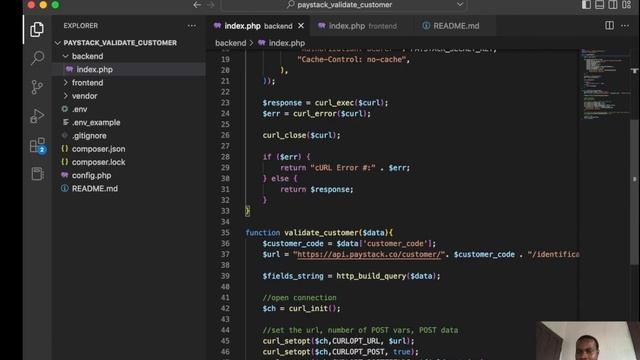This screenshot has height=360, width=640.
Task: Toggle secondary sidebar layout icon
Action: (613, 4)
